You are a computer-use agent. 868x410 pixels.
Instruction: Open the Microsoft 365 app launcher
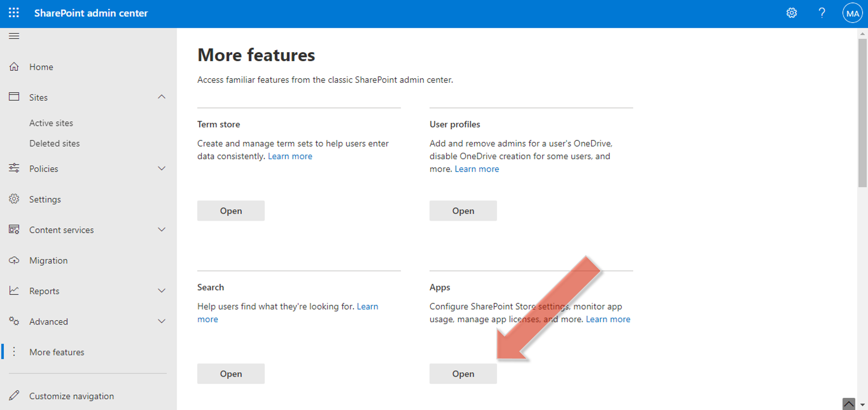click(x=14, y=13)
